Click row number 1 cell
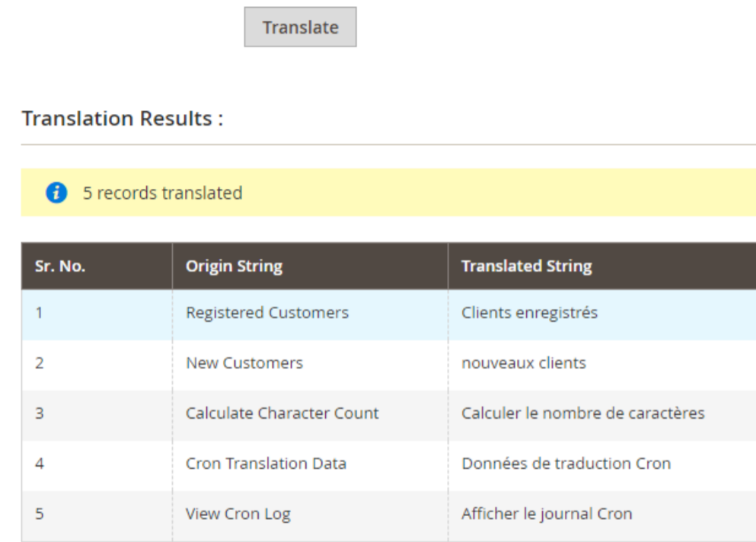This screenshot has height=542, width=756. pyautogui.click(x=40, y=313)
